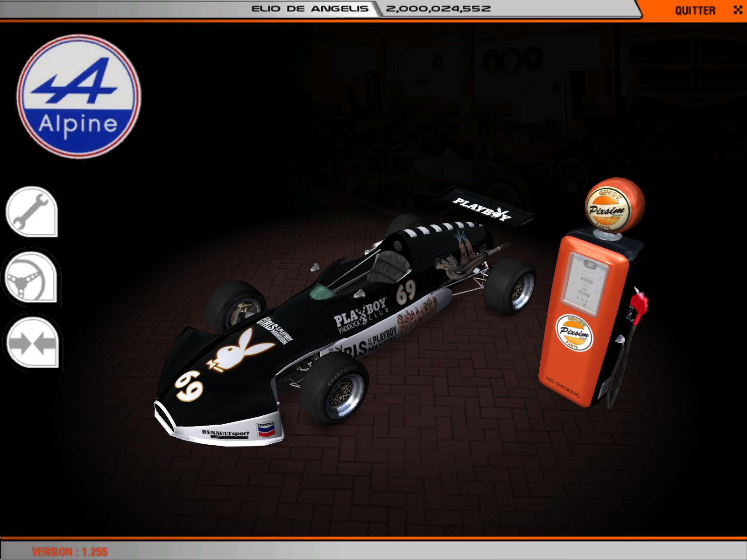Click the 2,000,024,552 credits value

438,8
